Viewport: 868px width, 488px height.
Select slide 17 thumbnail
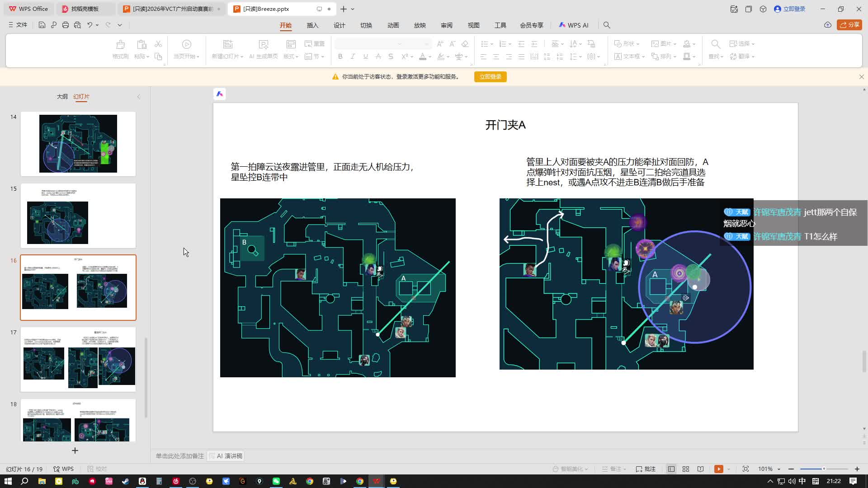(x=78, y=359)
